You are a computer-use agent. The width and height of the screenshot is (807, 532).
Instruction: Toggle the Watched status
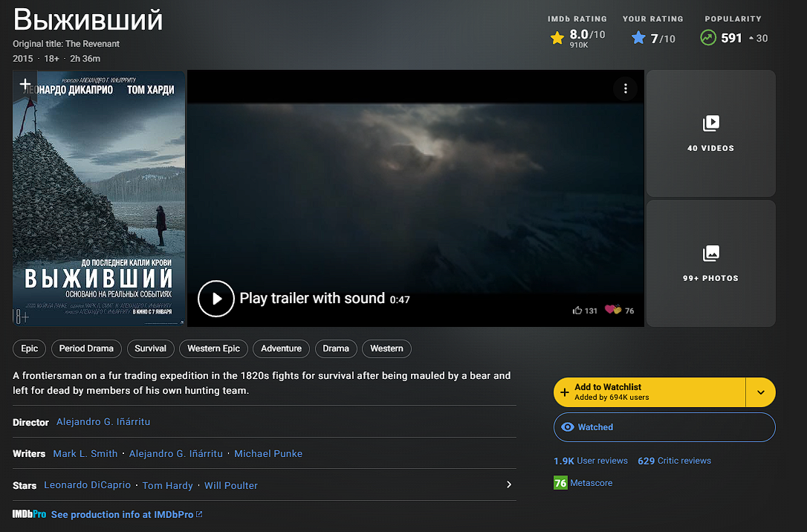(x=664, y=427)
